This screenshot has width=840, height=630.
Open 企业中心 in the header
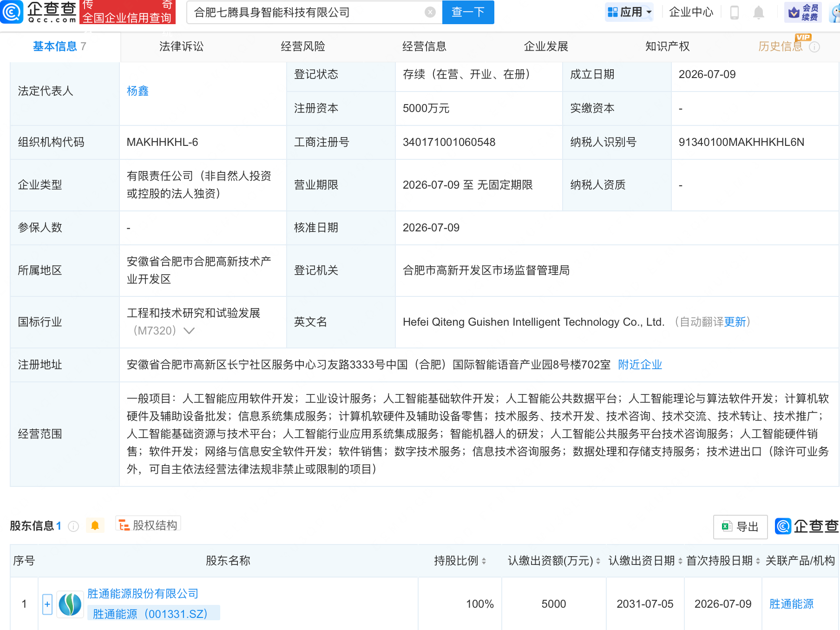[691, 12]
